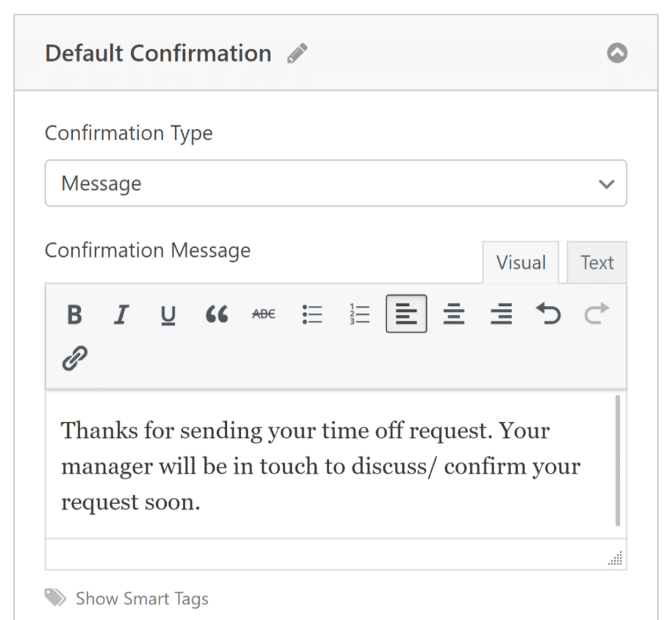672x620 pixels.
Task: Apply bold formatting in the editor
Action: point(73,314)
